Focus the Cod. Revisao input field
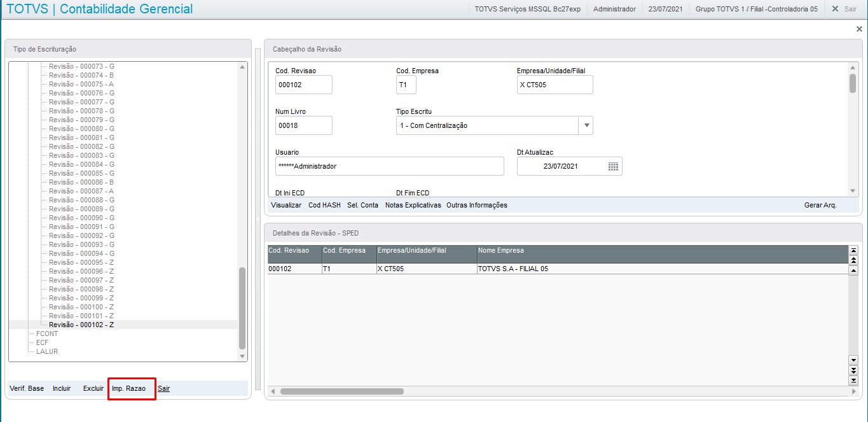 tap(304, 85)
